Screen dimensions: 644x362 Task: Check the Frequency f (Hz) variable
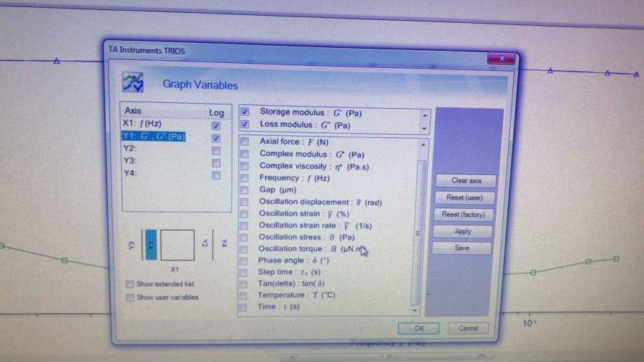[x=245, y=178]
